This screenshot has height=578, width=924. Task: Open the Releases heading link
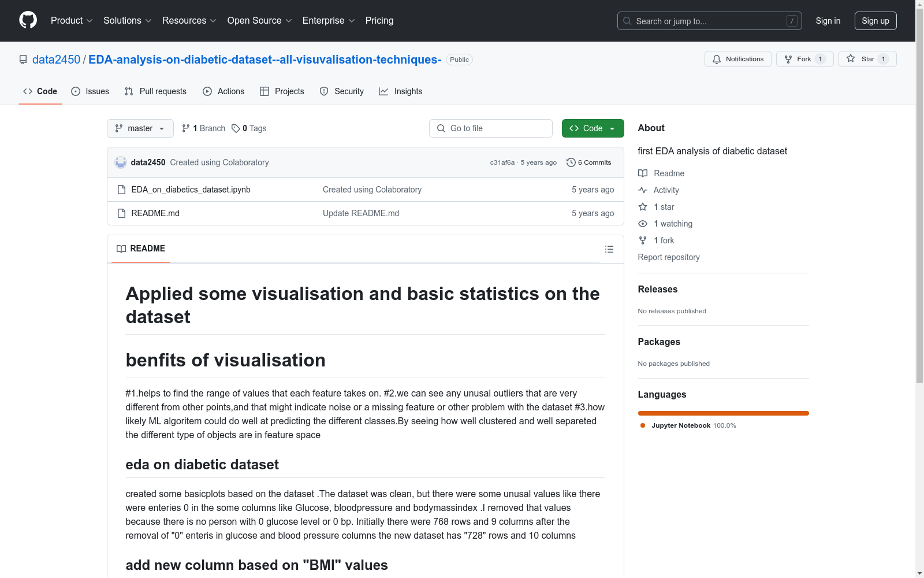point(658,289)
